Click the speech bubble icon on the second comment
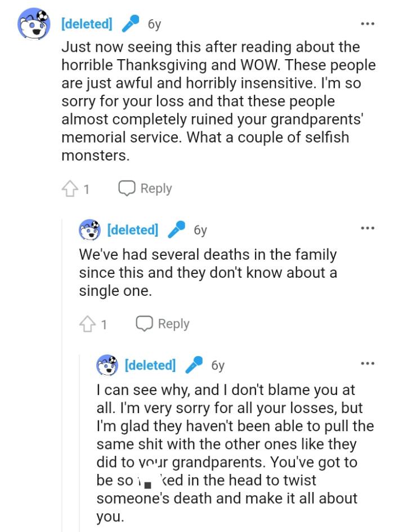The height and width of the screenshot is (532, 394). [145, 323]
